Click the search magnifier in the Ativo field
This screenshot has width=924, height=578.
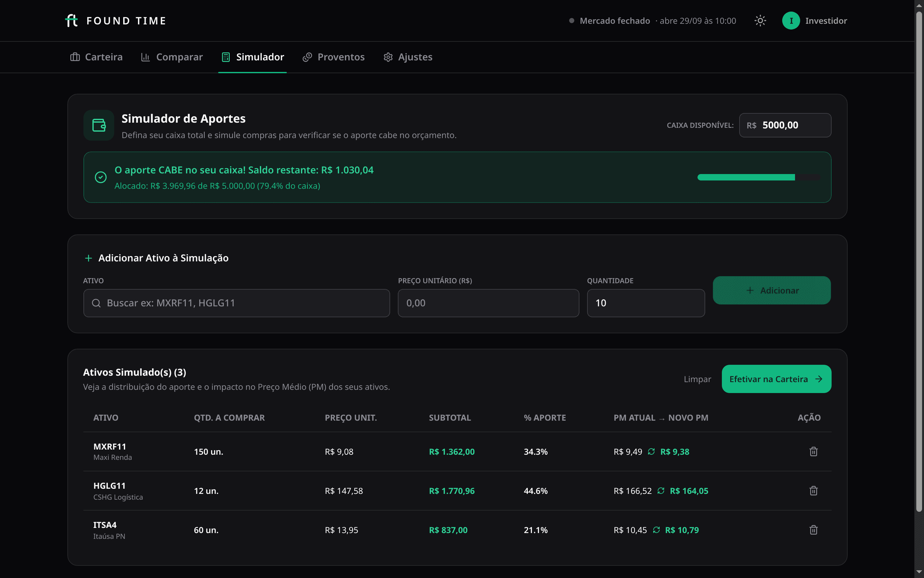click(96, 303)
